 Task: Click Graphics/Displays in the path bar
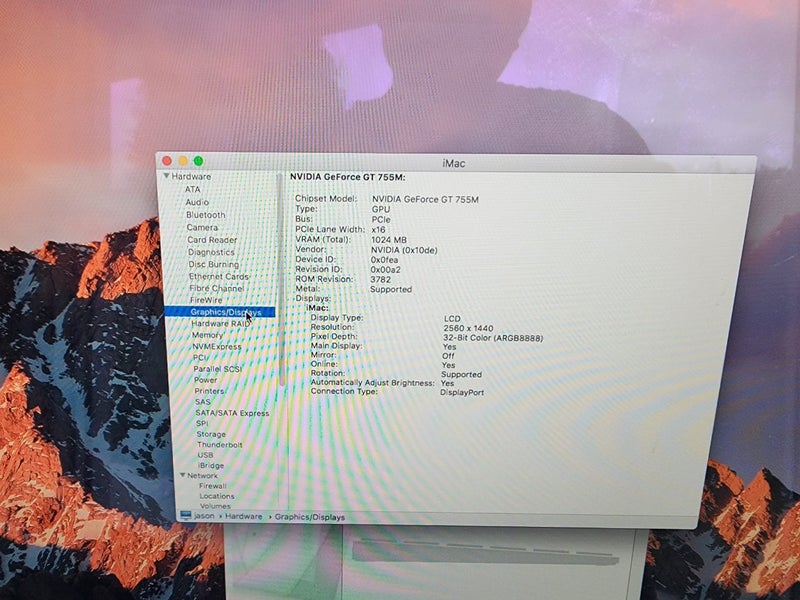310,517
